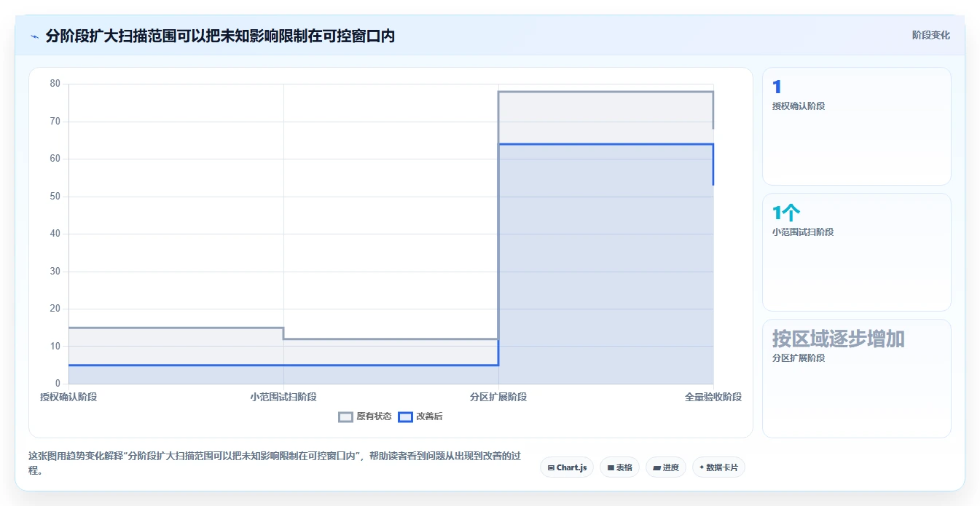
Task: Click the icon inside the Chart.js tag
Action: (551, 468)
